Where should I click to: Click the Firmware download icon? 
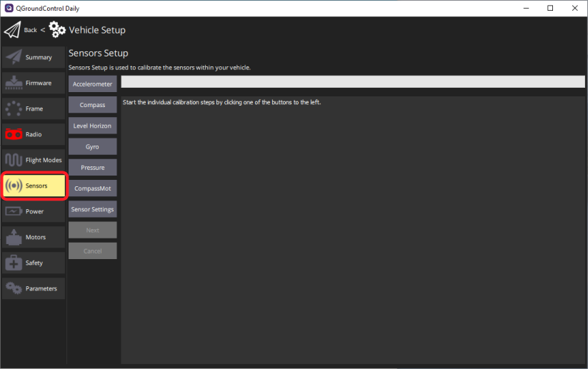[x=14, y=83]
